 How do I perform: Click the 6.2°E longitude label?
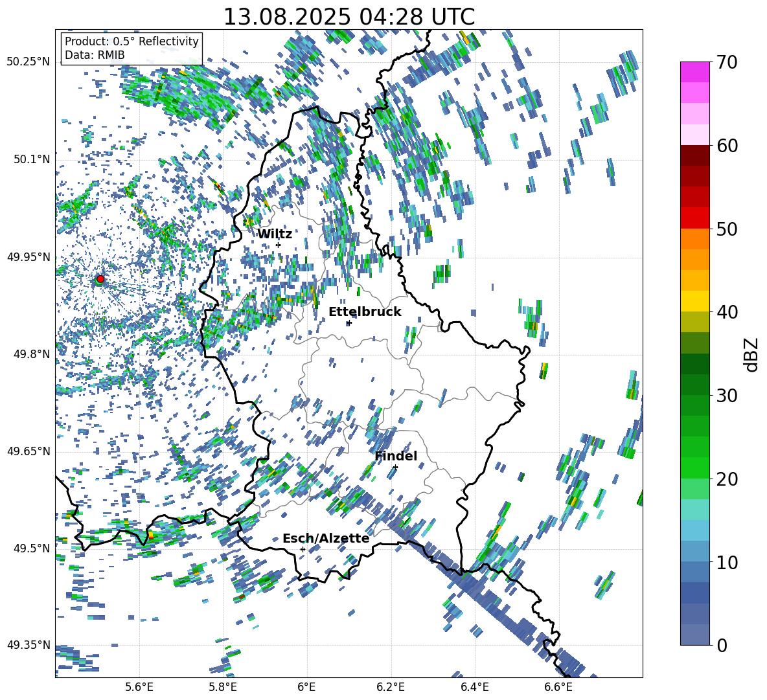click(x=391, y=687)
